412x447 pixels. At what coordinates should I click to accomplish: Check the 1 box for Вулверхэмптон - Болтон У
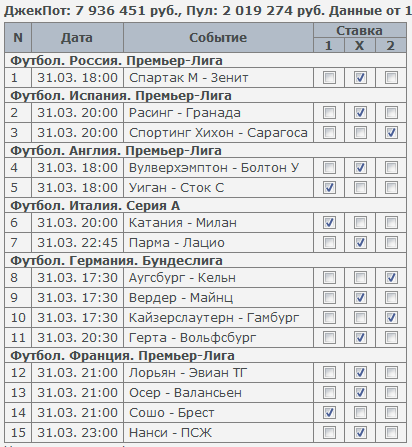click(329, 168)
